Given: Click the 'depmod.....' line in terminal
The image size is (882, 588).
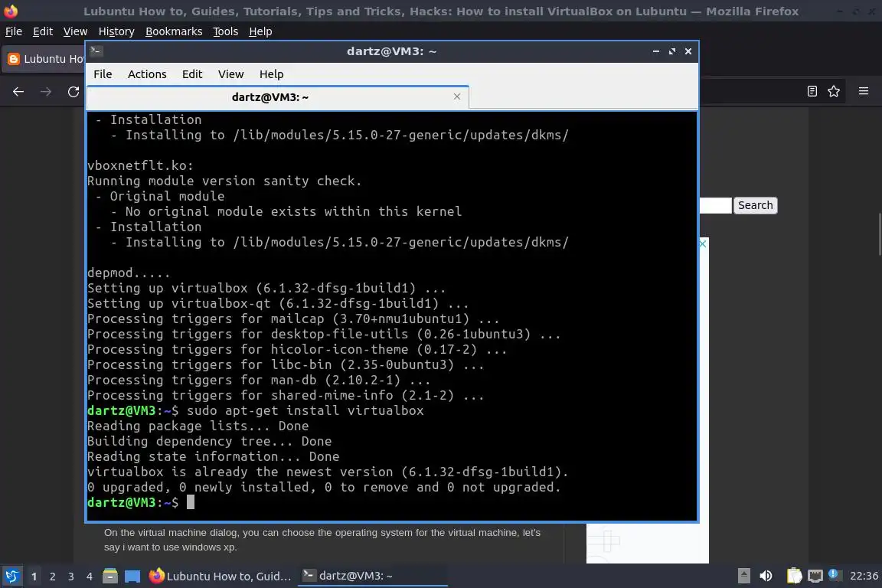Looking at the screenshot, I should [129, 273].
